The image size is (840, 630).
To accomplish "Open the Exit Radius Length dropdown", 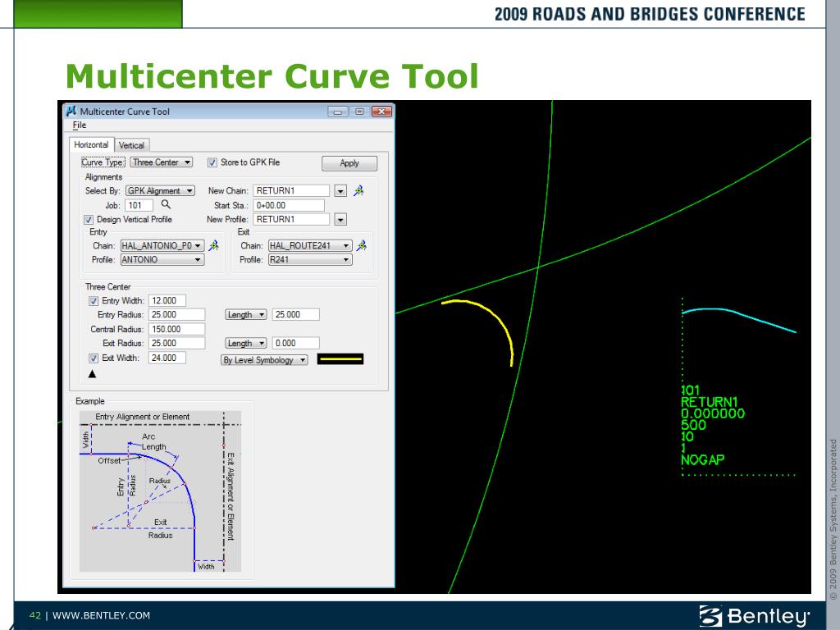I will [246, 343].
